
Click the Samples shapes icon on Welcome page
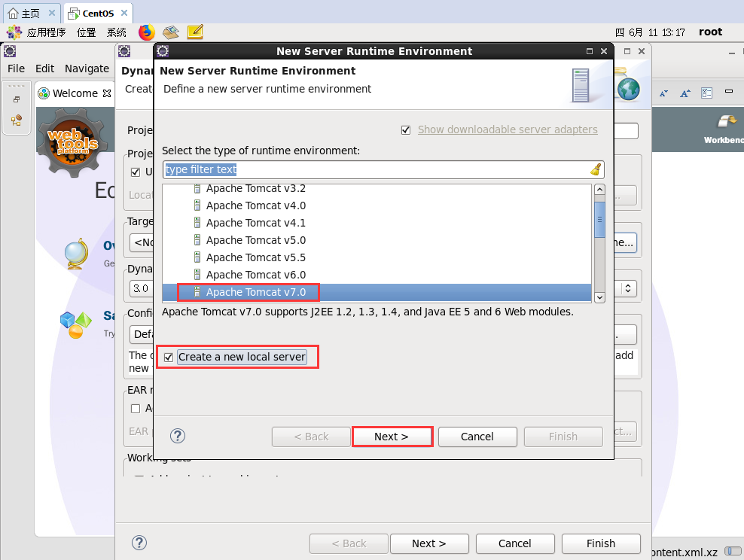[x=75, y=325]
